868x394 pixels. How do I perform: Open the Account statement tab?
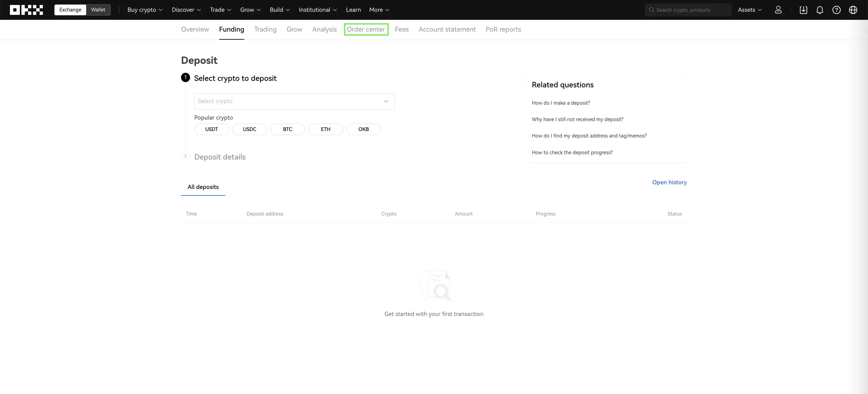447,29
